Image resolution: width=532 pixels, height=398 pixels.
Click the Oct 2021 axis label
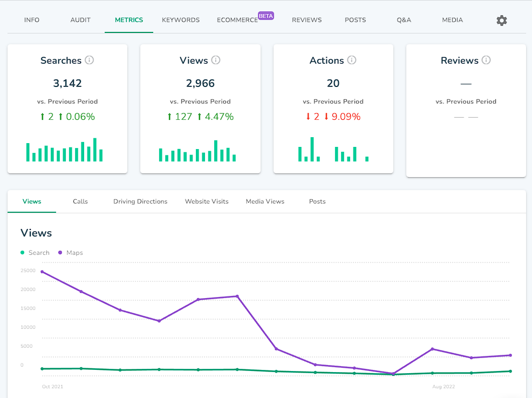click(x=52, y=387)
